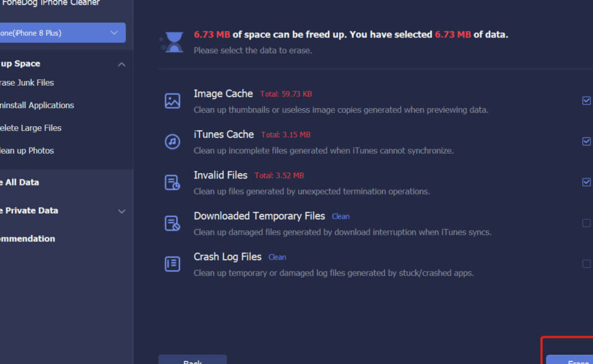This screenshot has height=364, width=593.
Task: Select Erase Junk Files in sidebar
Action: 27,83
